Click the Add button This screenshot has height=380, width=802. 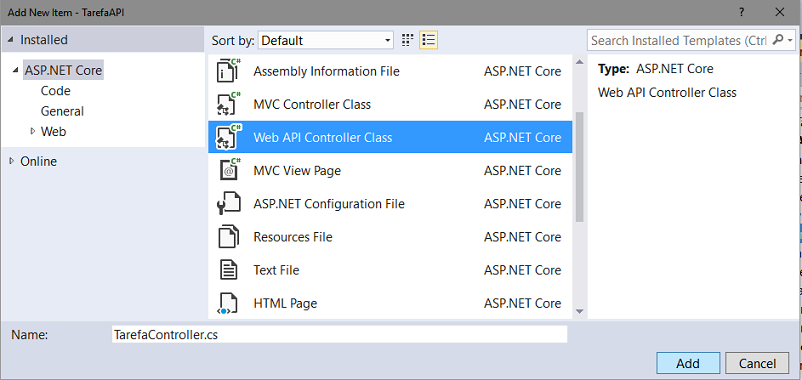click(688, 363)
